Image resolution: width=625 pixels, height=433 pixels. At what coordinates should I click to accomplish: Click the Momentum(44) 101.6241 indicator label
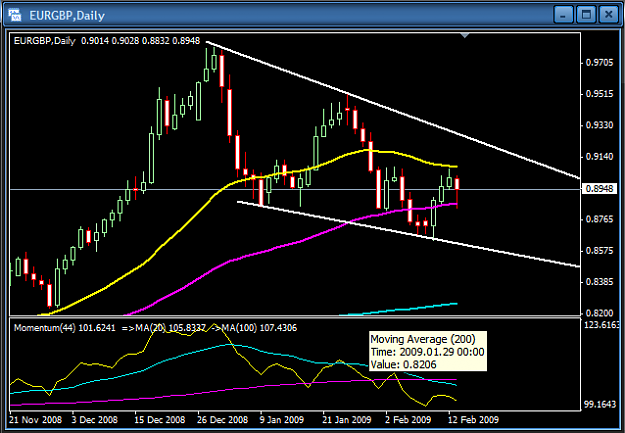pyautogui.click(x=65, y=328)
